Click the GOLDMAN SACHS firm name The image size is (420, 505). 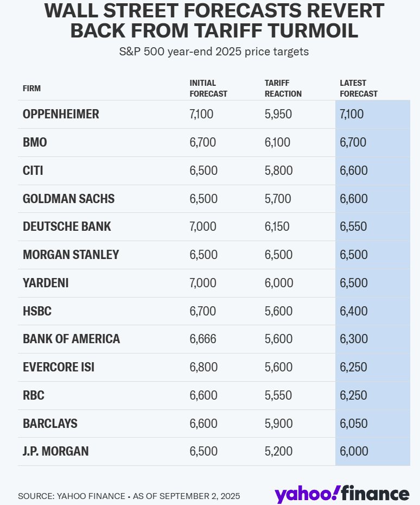click(68, 199)
